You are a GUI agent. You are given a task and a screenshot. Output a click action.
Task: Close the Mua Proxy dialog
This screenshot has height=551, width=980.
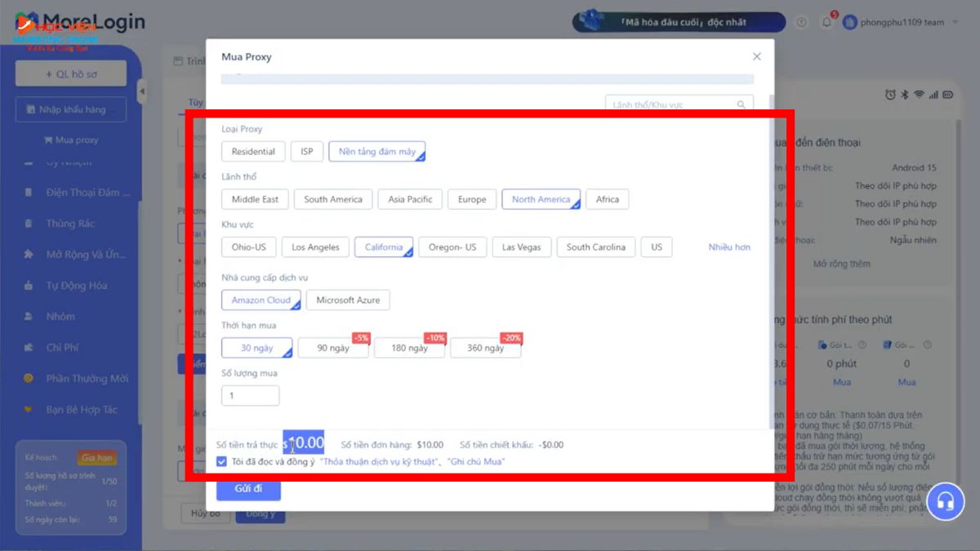coord(756,56)
